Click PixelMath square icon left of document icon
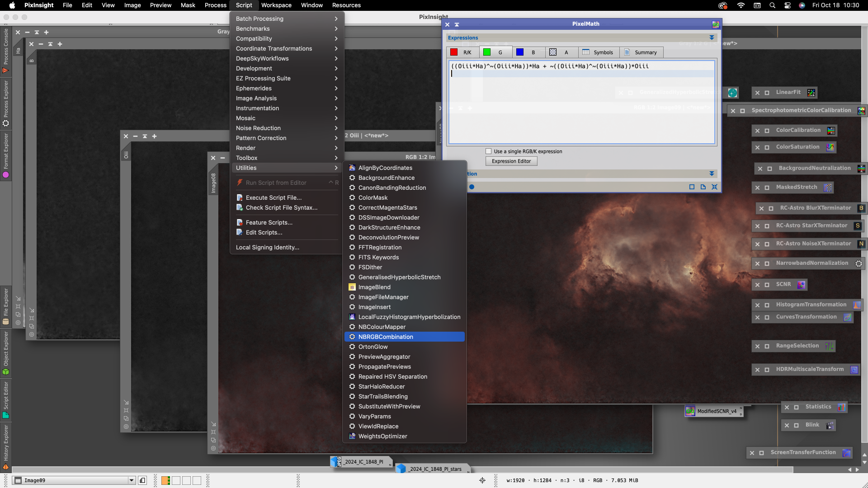This screenshot has width=868, height=488. (692, 187)
